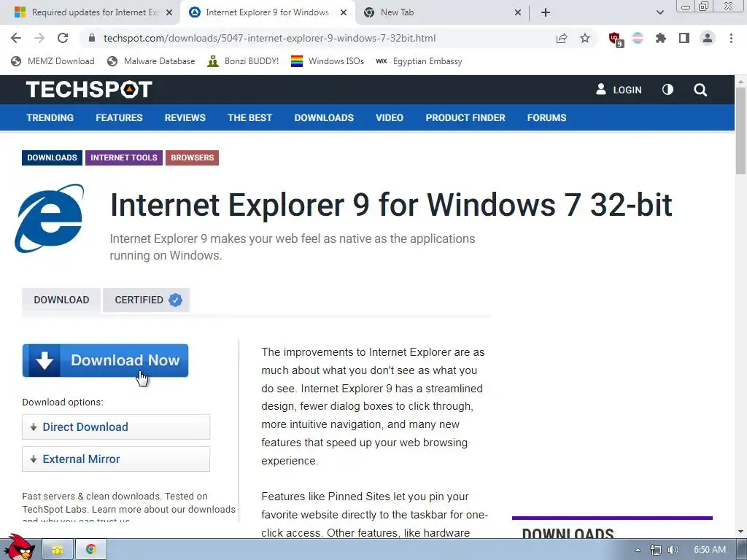Click the DOWNLOADS breadcrumb tag
This screenshot has height=560, width=747.
(52, 157)
